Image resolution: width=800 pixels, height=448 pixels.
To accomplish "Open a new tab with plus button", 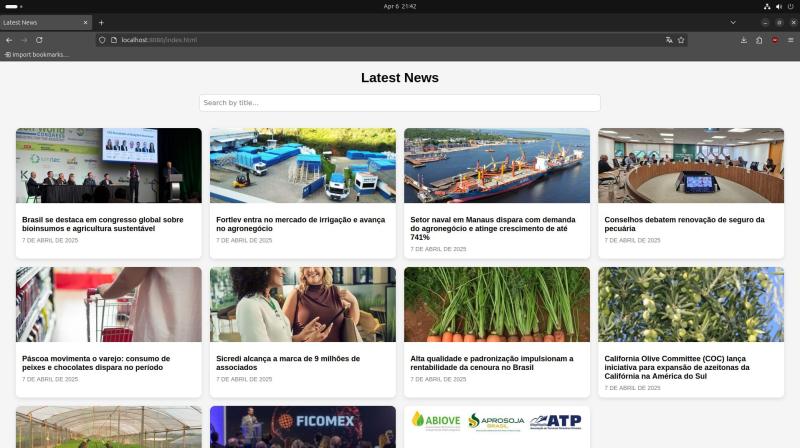I will click(101, 22).
